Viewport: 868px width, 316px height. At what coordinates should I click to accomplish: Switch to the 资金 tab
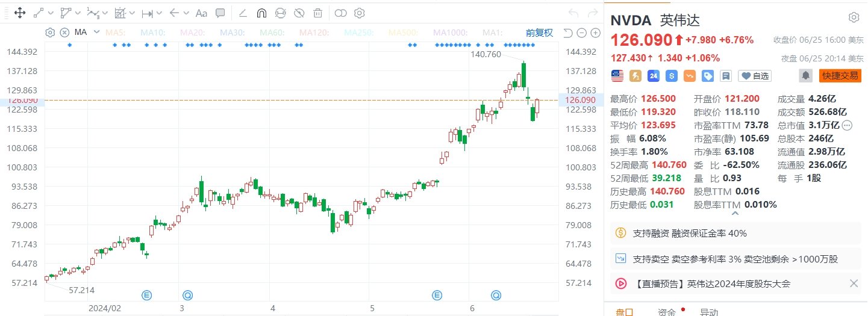click(x=666, y=312)
